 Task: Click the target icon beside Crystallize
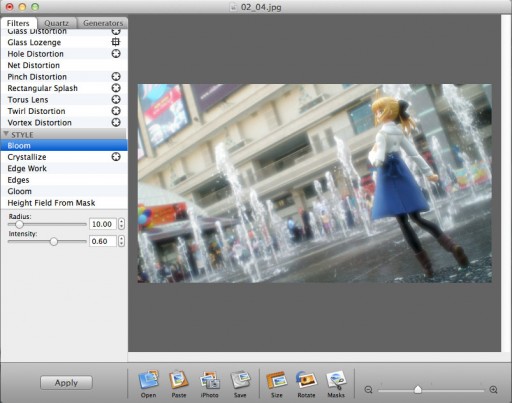coord(116,157)
